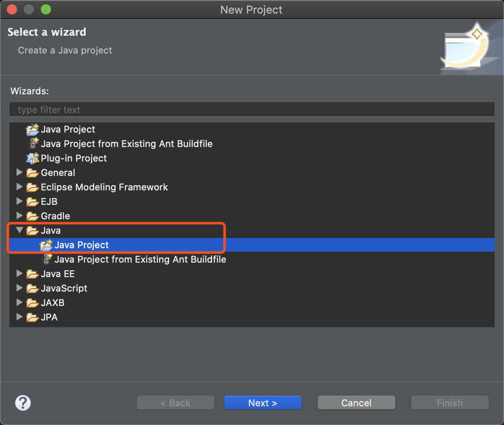Viewport: 504px width, 425px height.
Task: Click the disabled Finish button
Action: click(450, 403)
